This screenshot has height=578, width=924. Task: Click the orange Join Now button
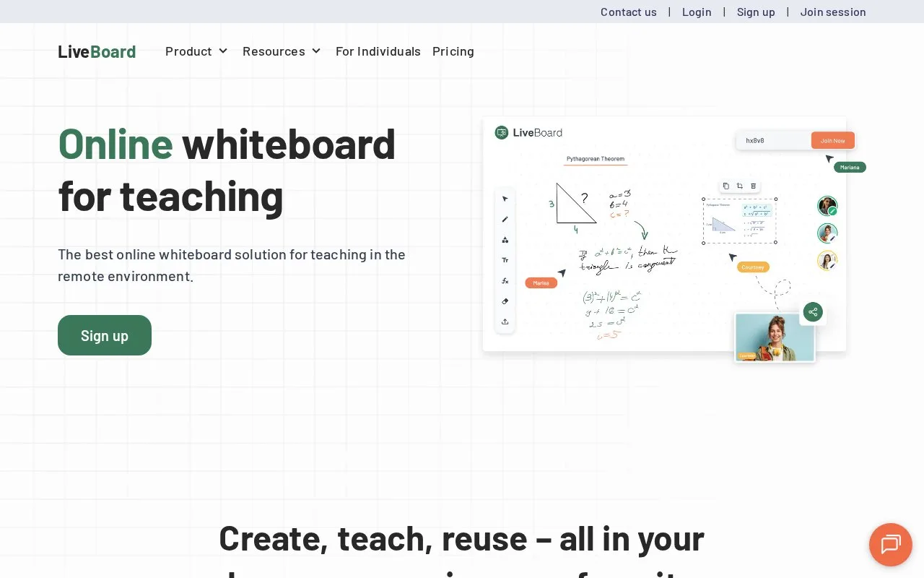(833, 141)
